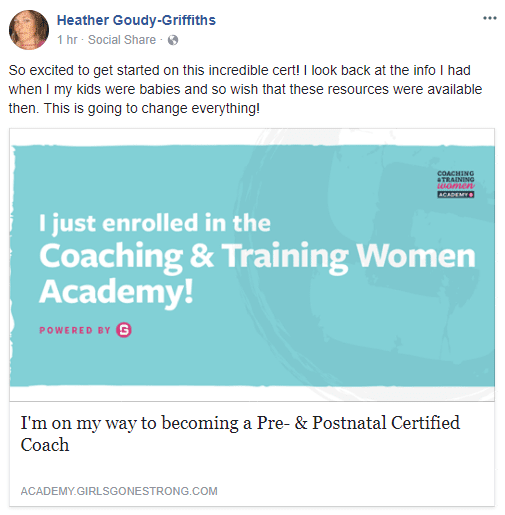Click the globe public privacy icon

pos(173,40)
